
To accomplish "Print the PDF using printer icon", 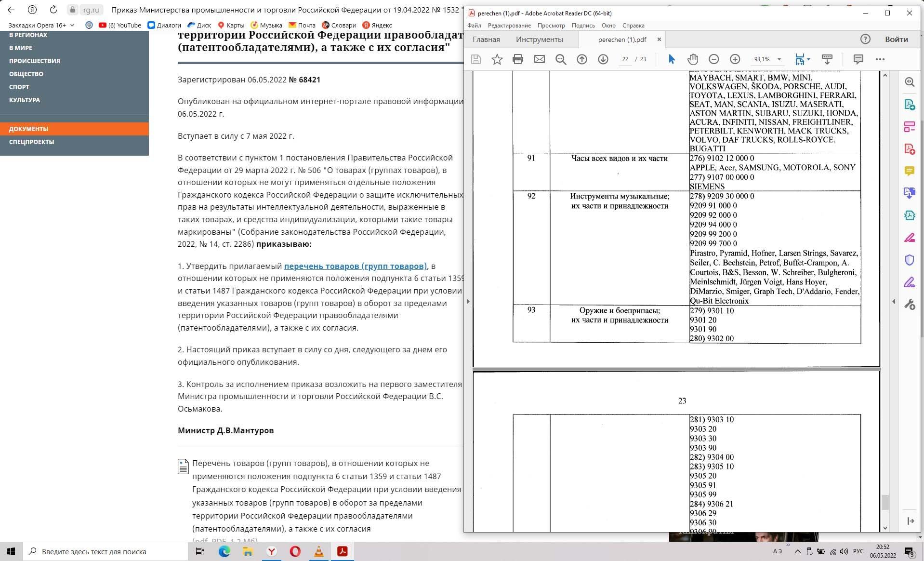I will 518,59.
